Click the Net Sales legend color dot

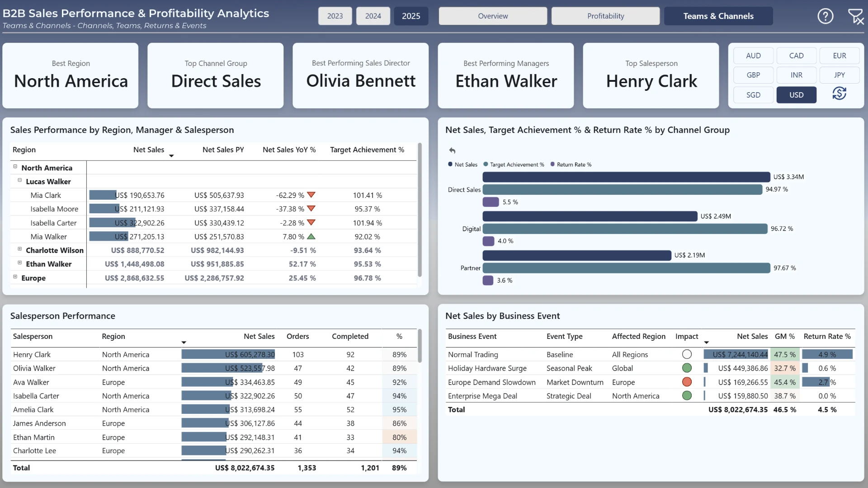[x=450, y=164]
